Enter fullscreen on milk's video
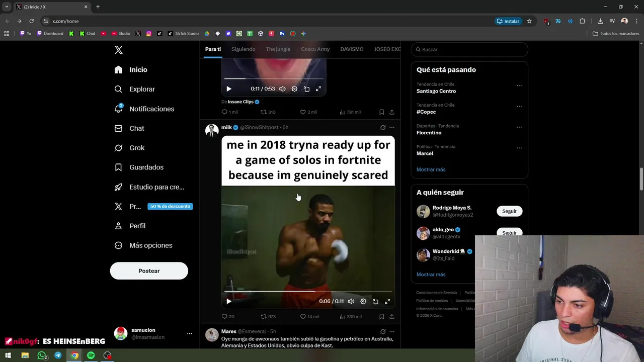The width and height of the screenshot is (644, 362). point(387,301)
